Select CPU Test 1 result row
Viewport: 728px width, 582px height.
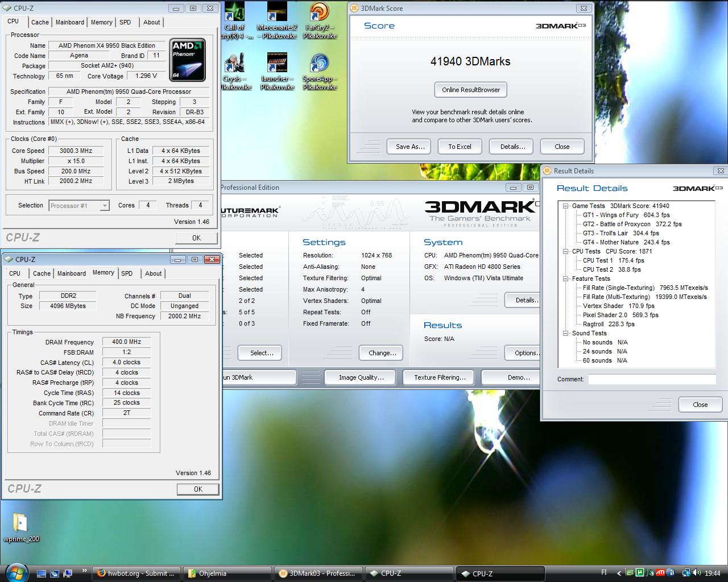[614, 261]
